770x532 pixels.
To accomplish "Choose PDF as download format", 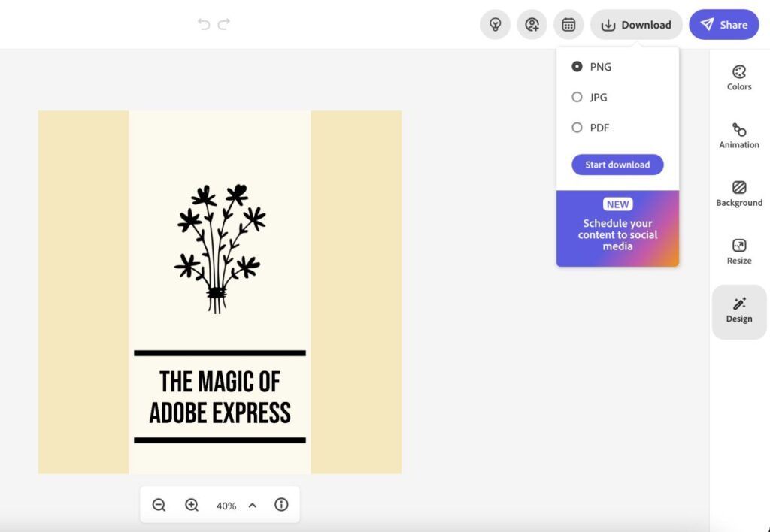I will [x=577, y=128].
